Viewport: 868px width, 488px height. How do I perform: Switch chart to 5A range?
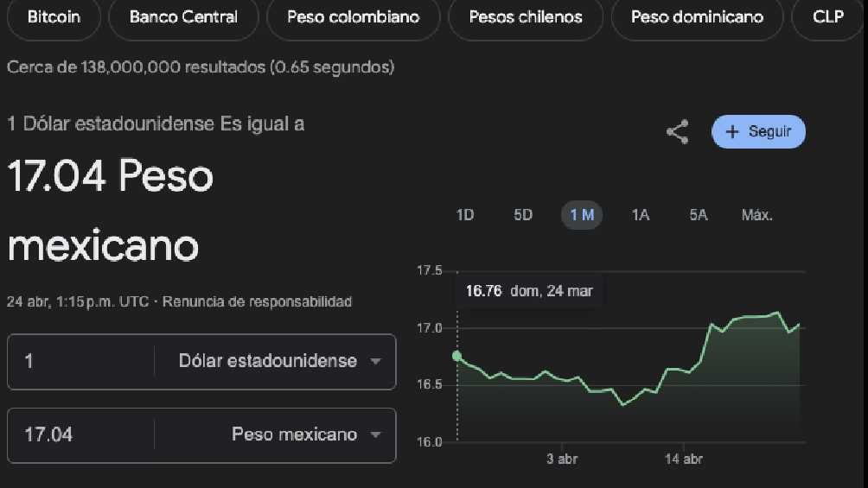pyautogui.click(x=698, y=215)
